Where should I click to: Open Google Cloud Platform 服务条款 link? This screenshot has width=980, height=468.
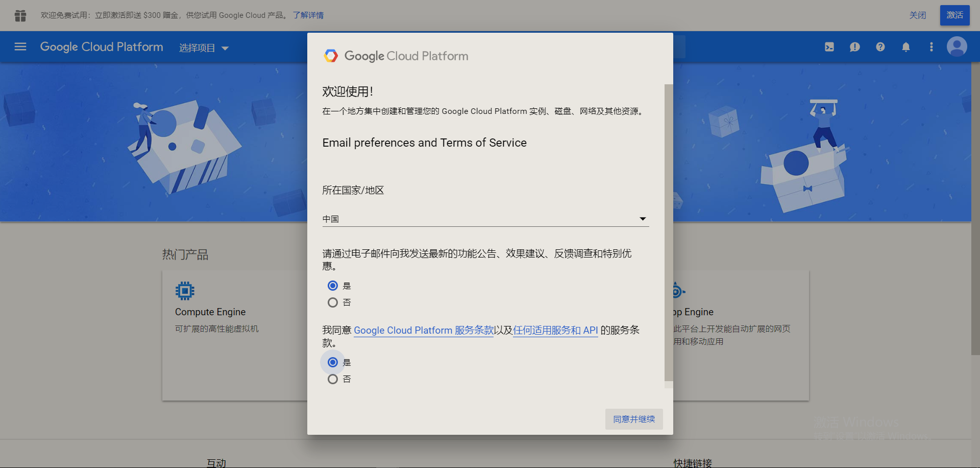pyautogui.click(x=424, y=330)
